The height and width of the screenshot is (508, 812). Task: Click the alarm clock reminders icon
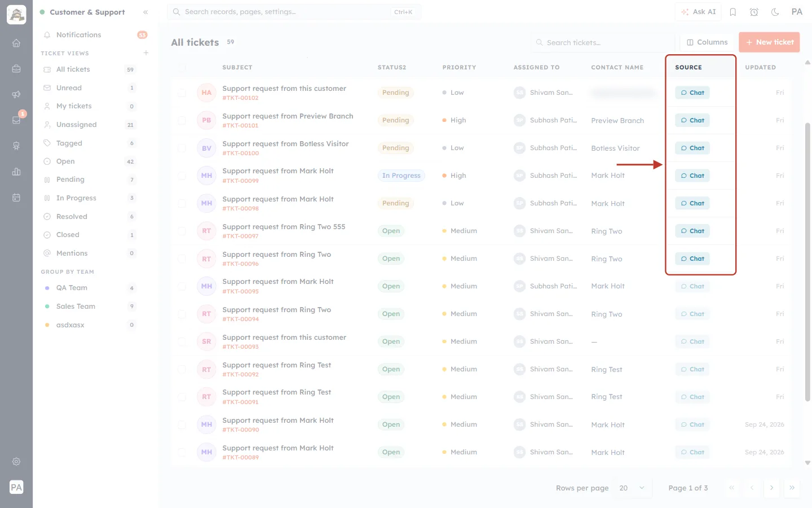coord(754,12)
